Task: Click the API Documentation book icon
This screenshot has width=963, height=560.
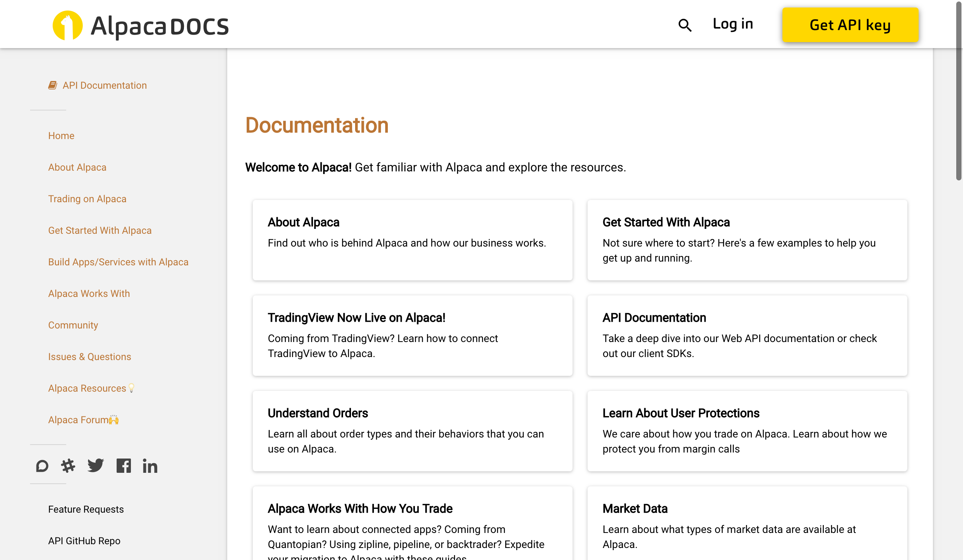Action: tap(53, 85)
